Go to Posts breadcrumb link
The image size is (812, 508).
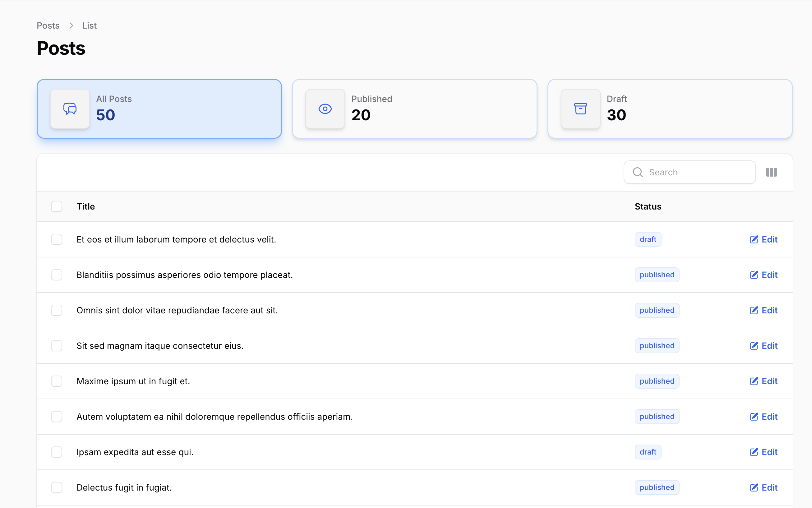[x=48, y=25]
